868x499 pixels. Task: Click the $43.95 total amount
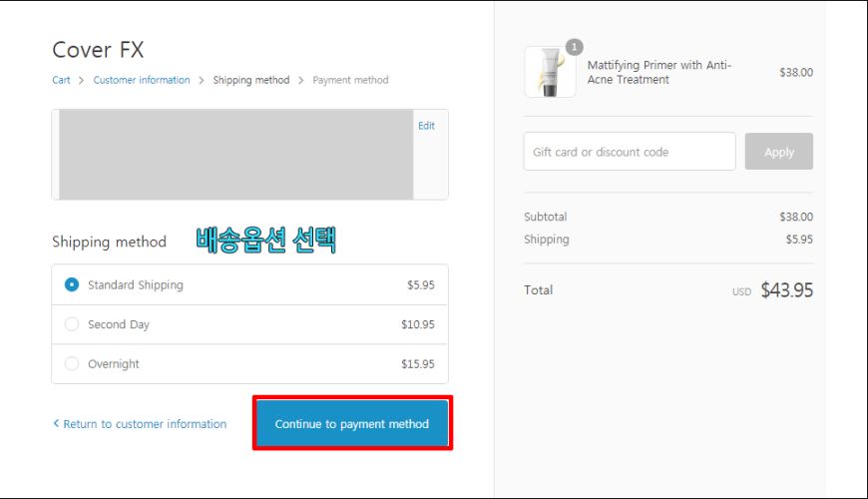[786, 290]
